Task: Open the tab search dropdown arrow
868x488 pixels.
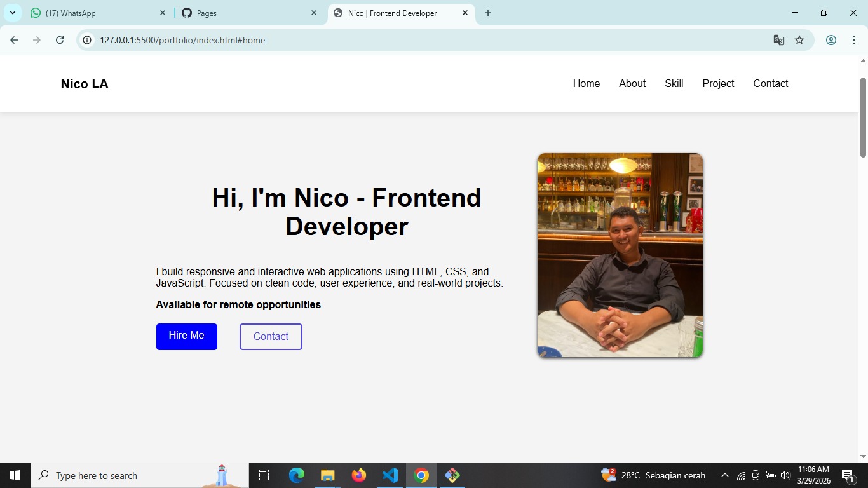Action: click(x=11, y=13)
